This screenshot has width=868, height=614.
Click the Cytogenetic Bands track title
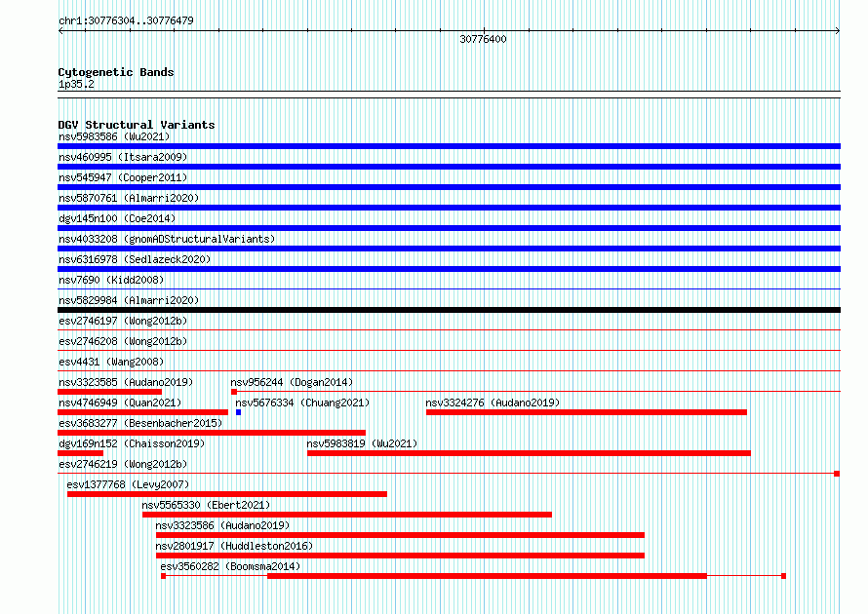click(x=116, y=72)
